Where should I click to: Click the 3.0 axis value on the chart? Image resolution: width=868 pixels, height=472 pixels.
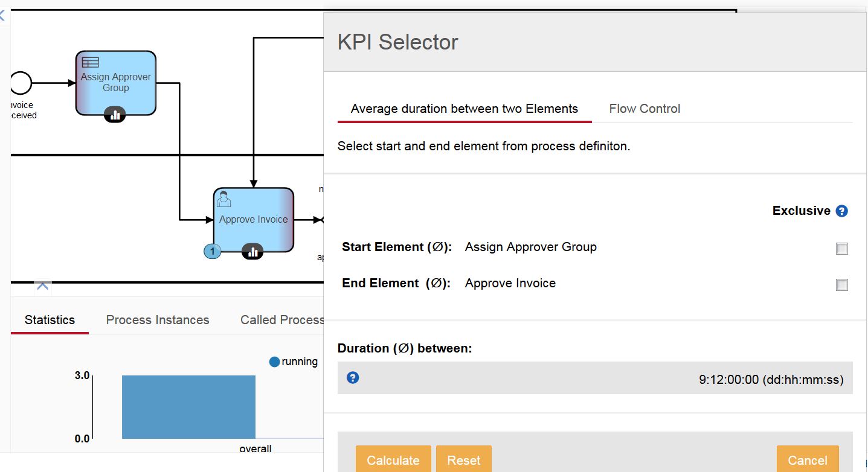tap(82, 375)
